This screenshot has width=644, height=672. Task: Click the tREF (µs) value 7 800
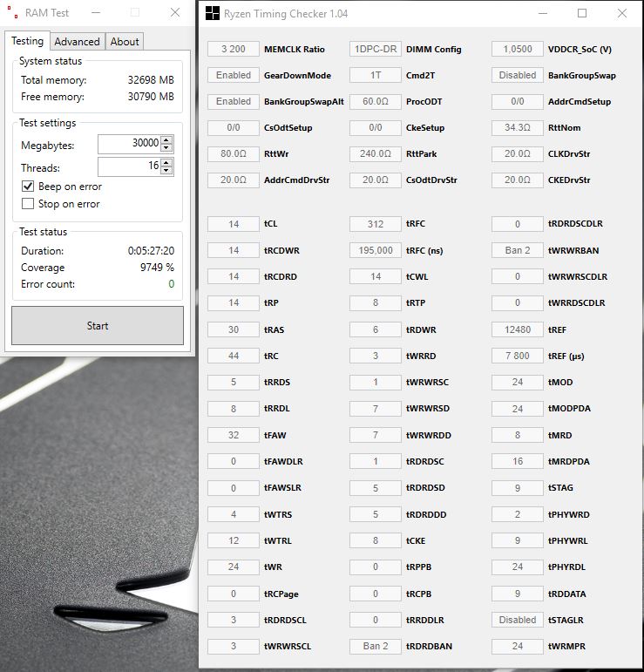518,356
